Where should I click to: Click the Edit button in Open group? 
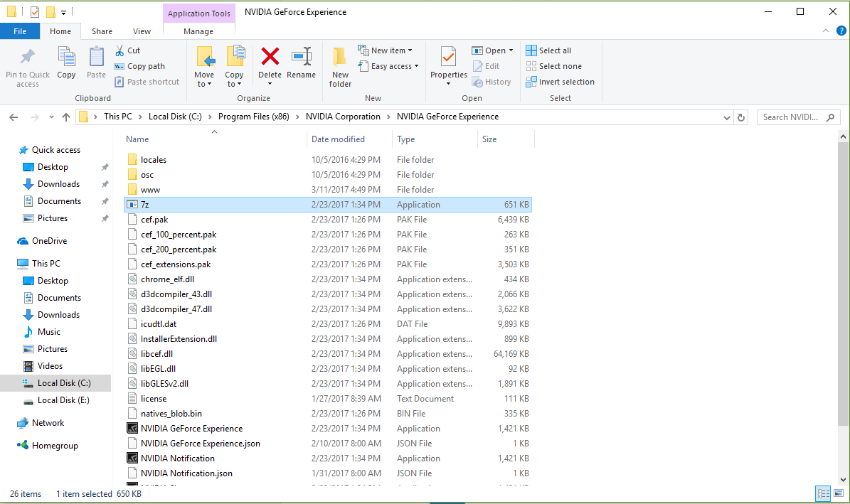click(487, 66)
